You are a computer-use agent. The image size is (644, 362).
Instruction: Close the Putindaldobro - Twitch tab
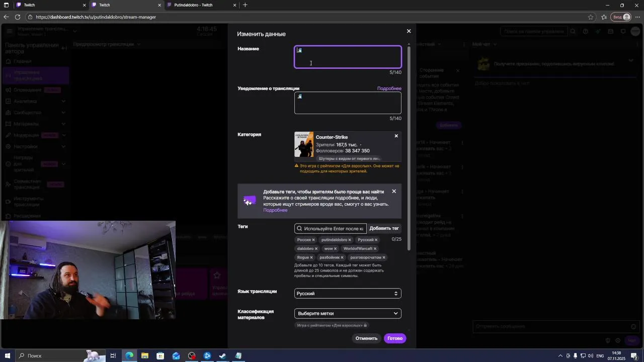234,5
